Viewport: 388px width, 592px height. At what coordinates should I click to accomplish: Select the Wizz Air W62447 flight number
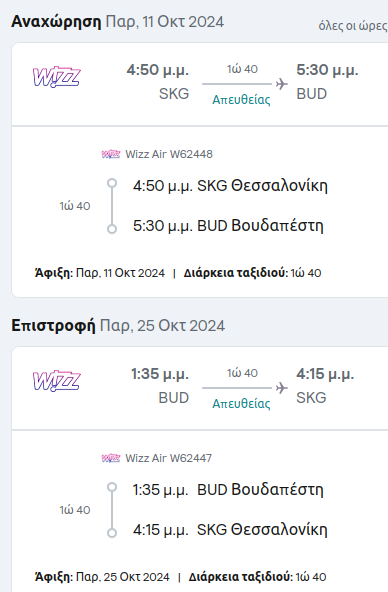[x=169, y=458]
